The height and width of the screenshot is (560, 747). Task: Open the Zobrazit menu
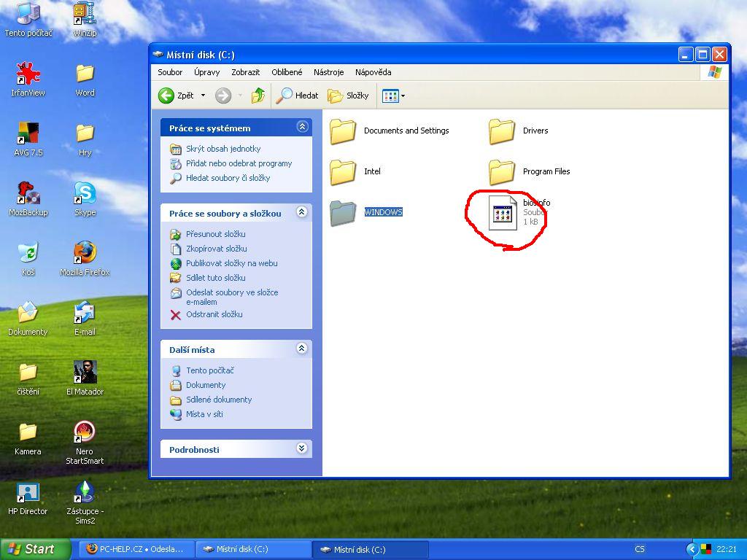pyautogui.click(x=245, y=72)
